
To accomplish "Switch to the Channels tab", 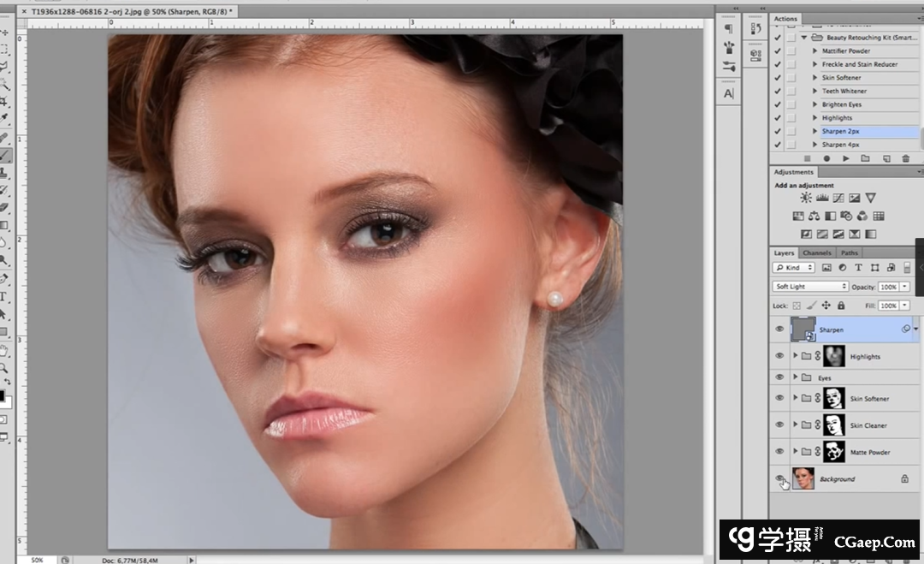I will coord(816,253).
